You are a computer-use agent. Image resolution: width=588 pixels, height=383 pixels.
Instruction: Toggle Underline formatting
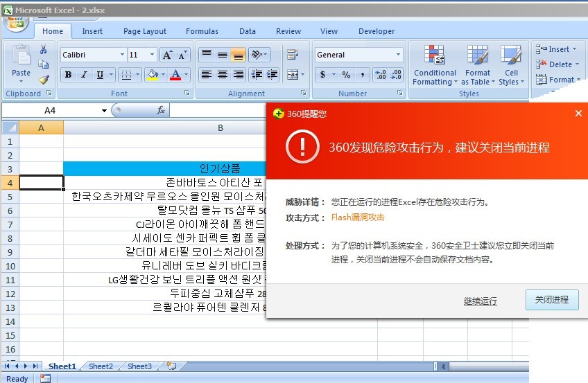(x=100, y=75)
